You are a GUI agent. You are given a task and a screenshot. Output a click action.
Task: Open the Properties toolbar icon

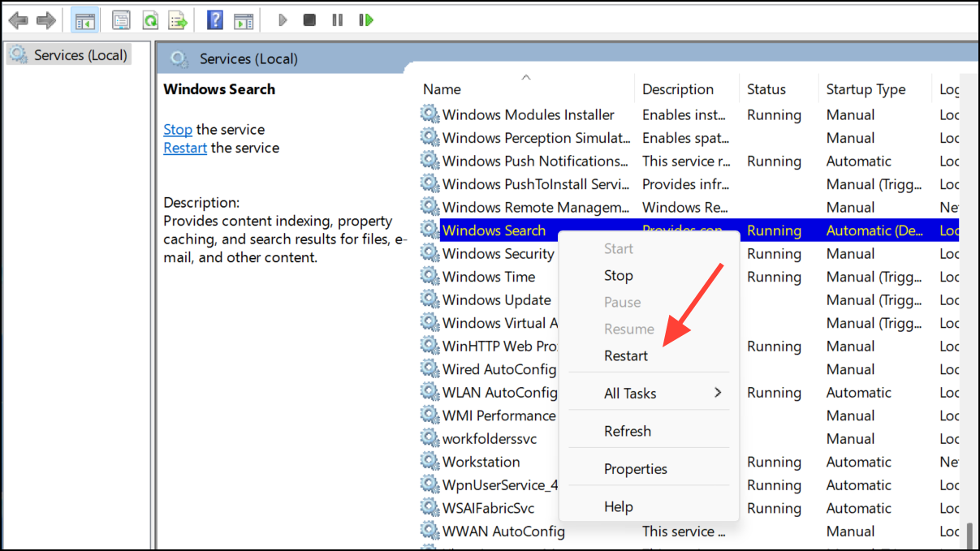pos(121,20)
